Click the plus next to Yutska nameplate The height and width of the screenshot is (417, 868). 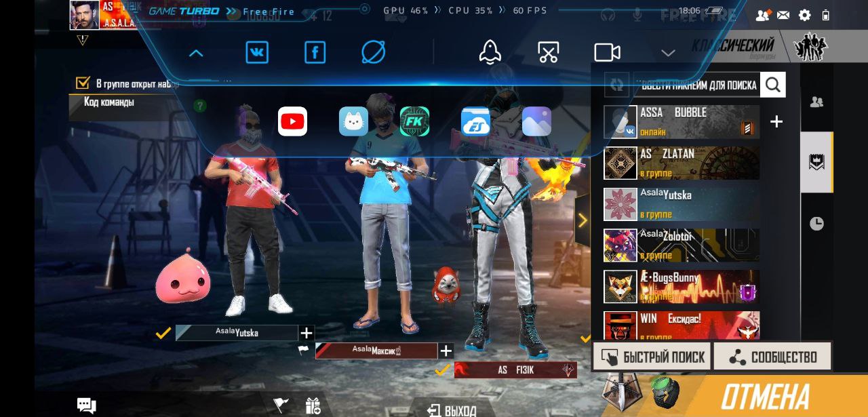tap(307, 333)
